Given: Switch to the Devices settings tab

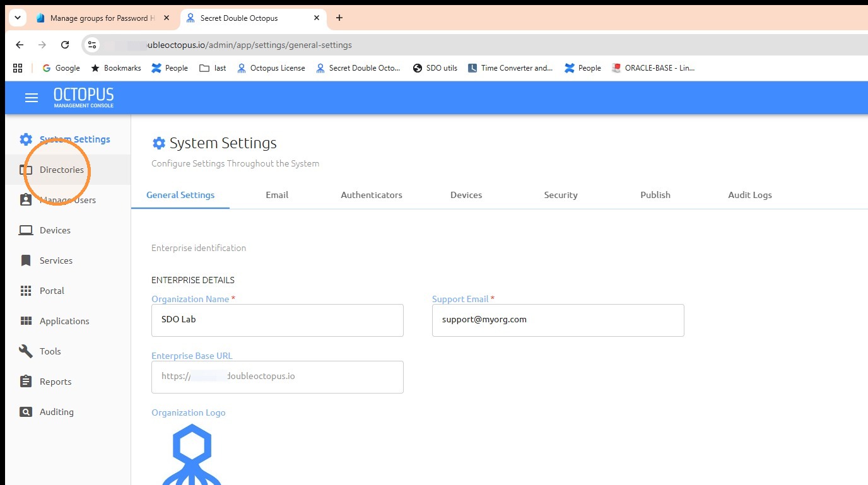Looking at the screenshot, I should click(x=466, y=195).
